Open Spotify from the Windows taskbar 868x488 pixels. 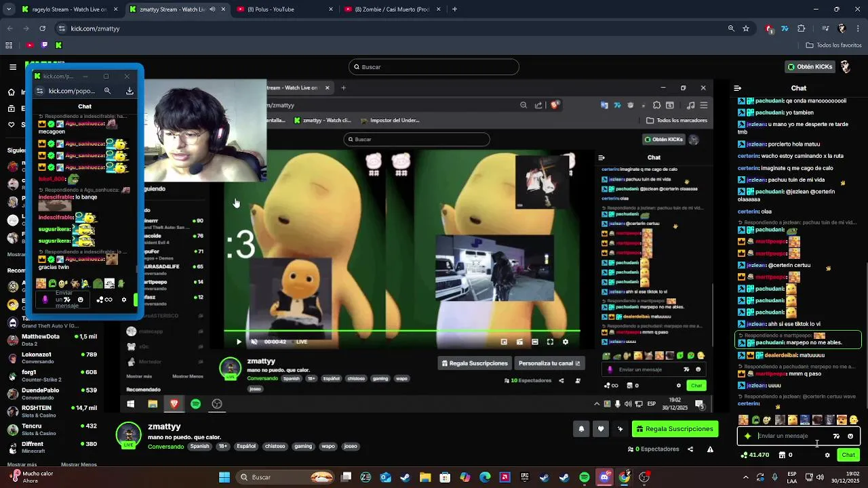coord(585,477)
